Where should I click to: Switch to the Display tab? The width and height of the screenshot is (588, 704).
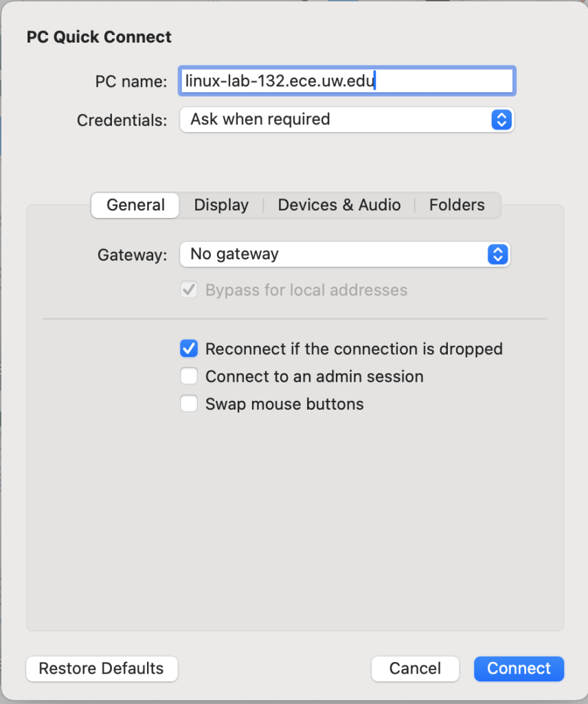coord(221,205)
